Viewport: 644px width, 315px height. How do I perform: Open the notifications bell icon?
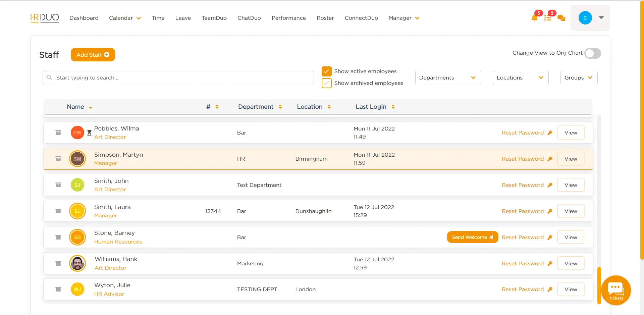click(534, 18)
